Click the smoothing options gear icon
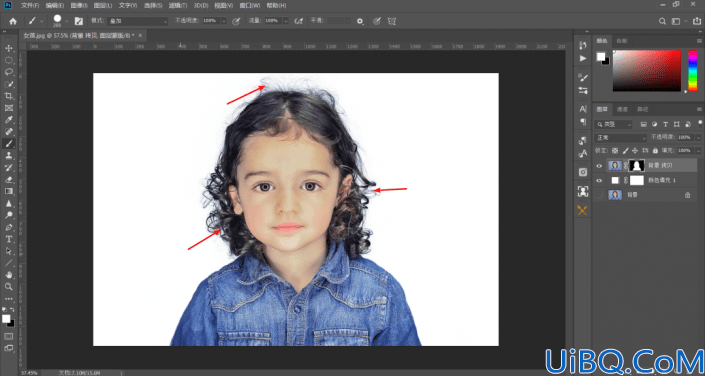 [360, 21]
